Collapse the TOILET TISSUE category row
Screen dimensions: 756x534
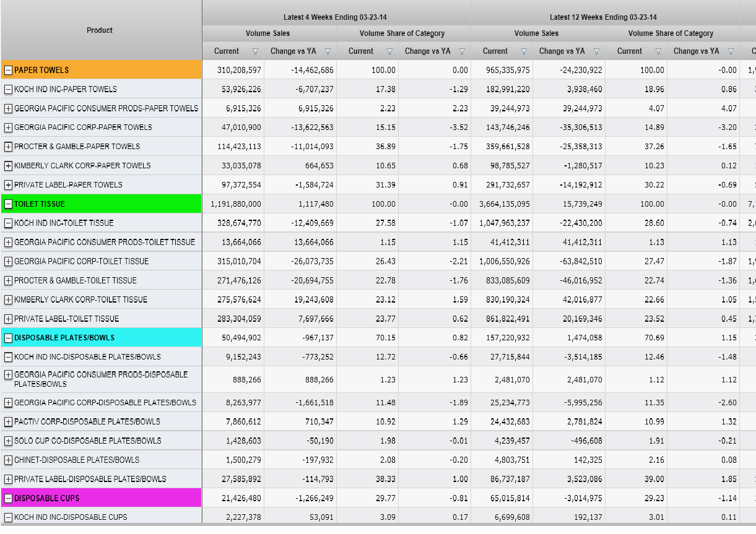click(x=9, y=204)
